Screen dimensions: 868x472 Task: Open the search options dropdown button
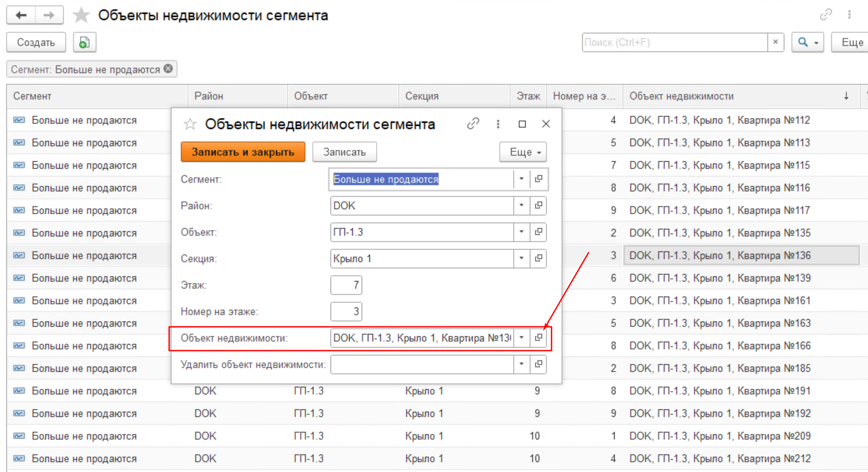point(807,43)
